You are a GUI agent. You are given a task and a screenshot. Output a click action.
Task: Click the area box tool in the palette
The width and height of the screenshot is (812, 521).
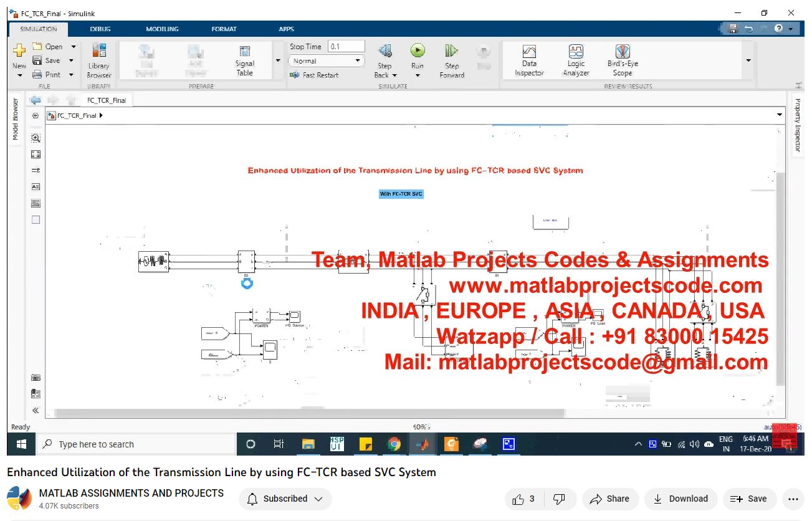[36, 219]
